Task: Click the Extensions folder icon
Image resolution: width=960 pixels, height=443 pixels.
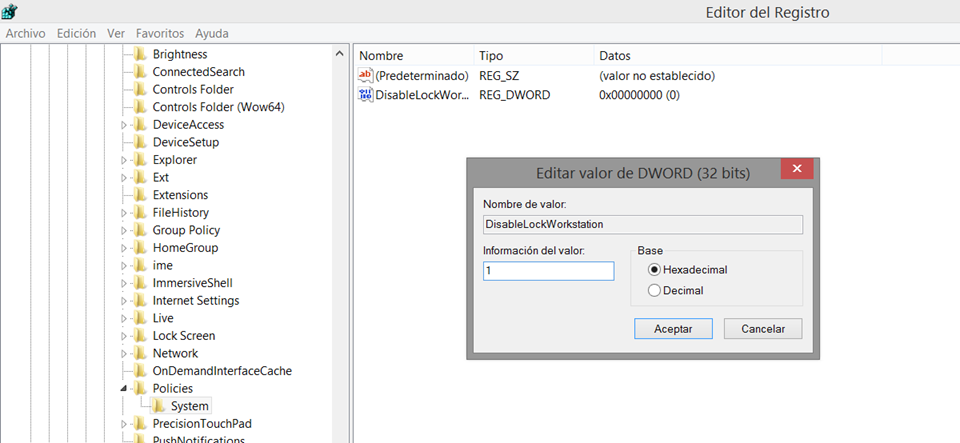Action: pos(140,195)
